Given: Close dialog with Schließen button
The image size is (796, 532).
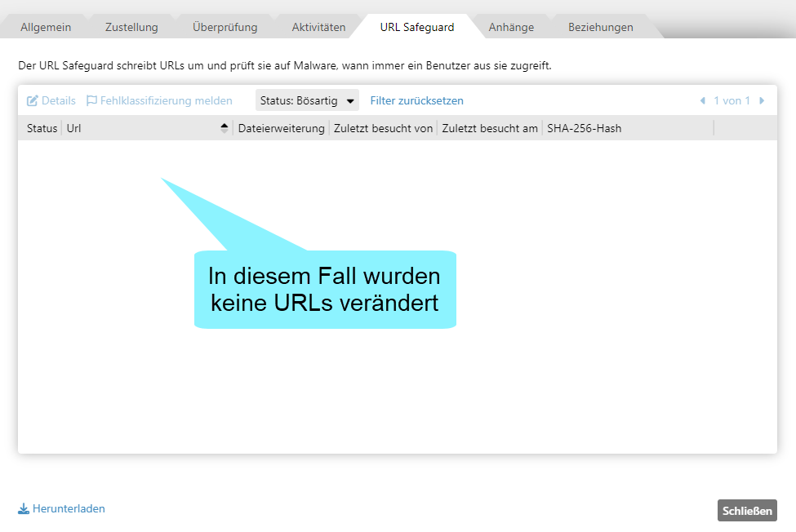Looking at the screenshot, I should tap(747, 511).
